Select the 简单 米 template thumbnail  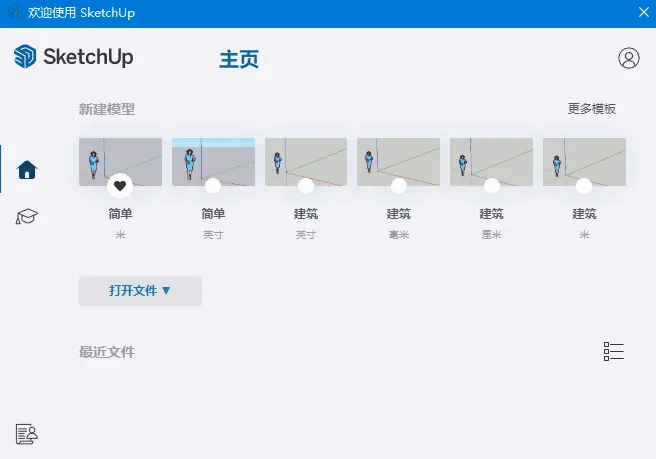pos(120,162)
